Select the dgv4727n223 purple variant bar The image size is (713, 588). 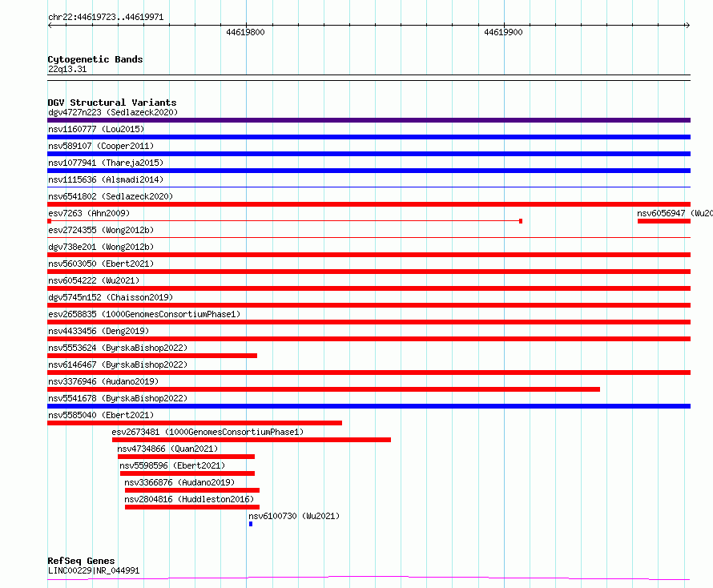pos(369,120)
